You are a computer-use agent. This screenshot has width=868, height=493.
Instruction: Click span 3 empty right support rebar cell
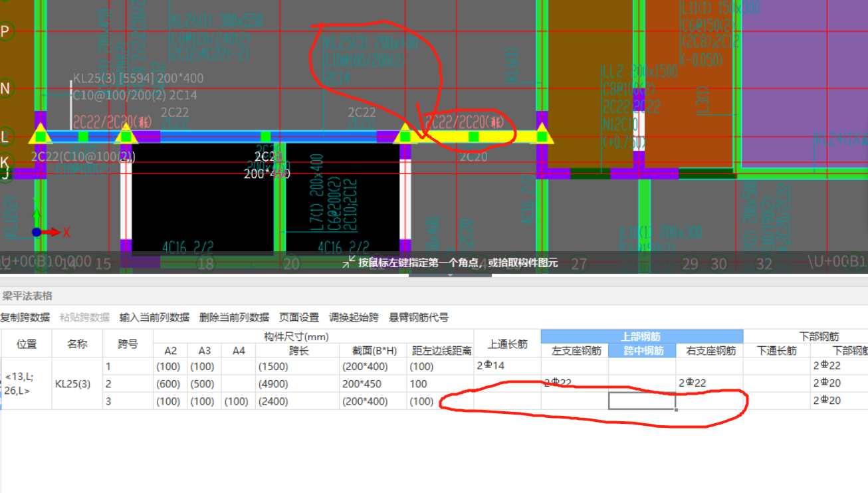click(710, 401)
